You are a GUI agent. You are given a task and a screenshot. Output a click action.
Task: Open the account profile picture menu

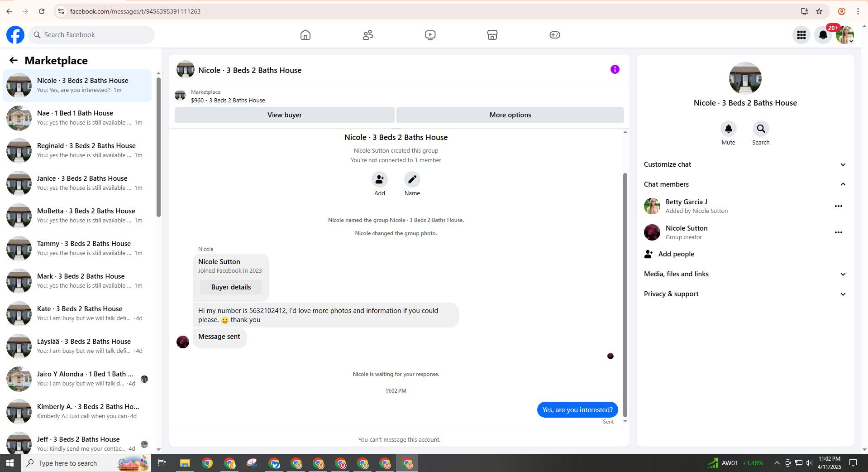click(x=845, y=35)
